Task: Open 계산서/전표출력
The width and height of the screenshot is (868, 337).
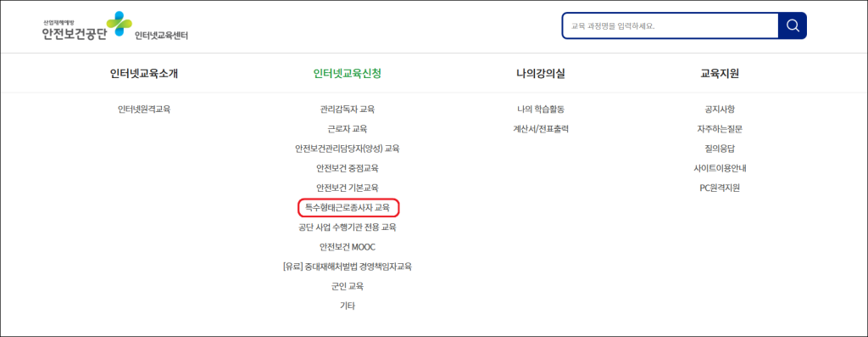Action: pos(540,129)
